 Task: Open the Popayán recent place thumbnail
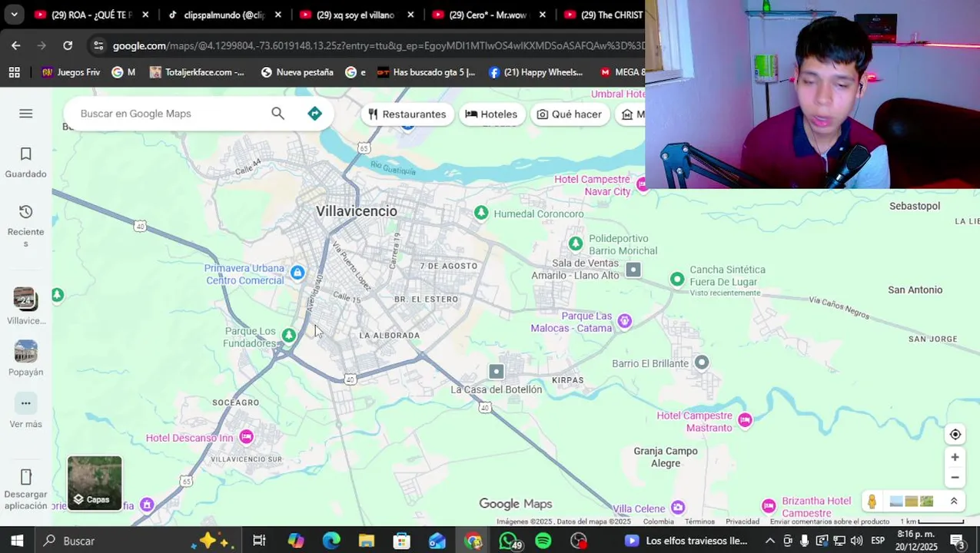(25, 352)
